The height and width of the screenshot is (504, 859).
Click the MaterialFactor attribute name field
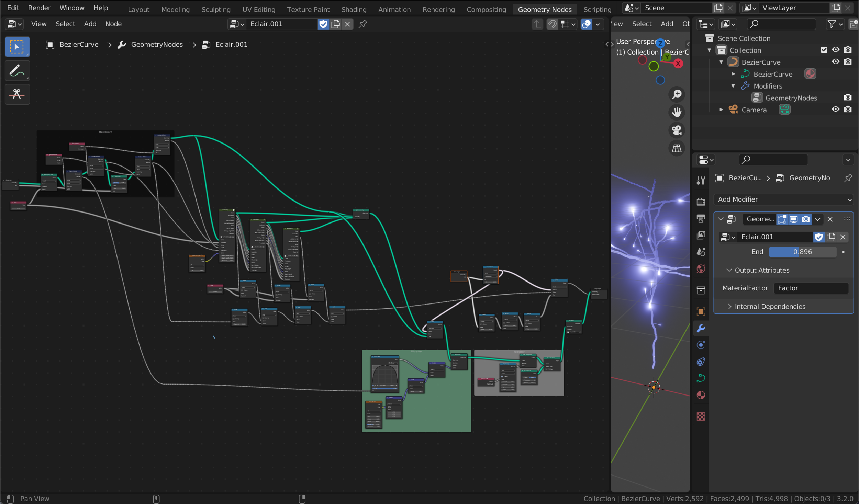811,288
